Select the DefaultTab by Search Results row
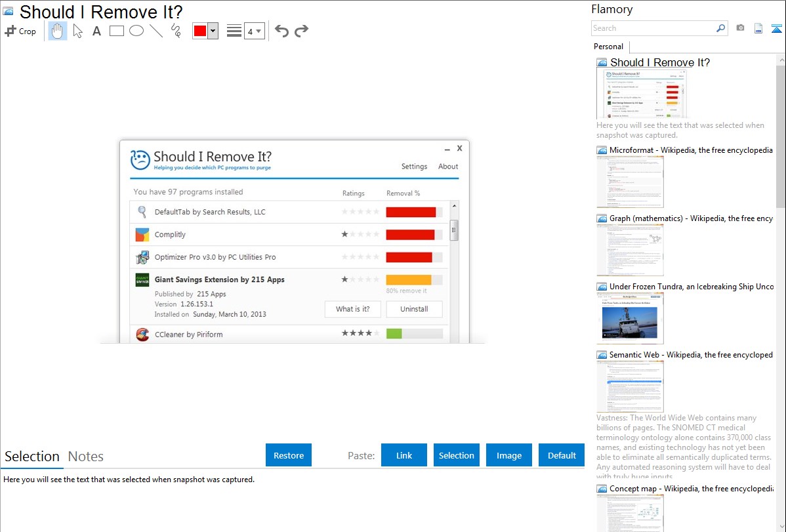This screenshot has height=532, width=786. click(x=289, y=212)
